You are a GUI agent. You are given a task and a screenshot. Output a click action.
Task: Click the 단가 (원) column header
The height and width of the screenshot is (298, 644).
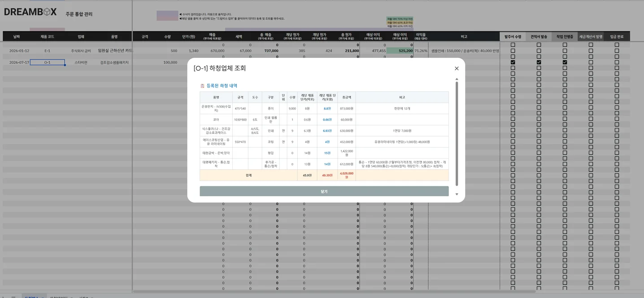pos(189,36)
